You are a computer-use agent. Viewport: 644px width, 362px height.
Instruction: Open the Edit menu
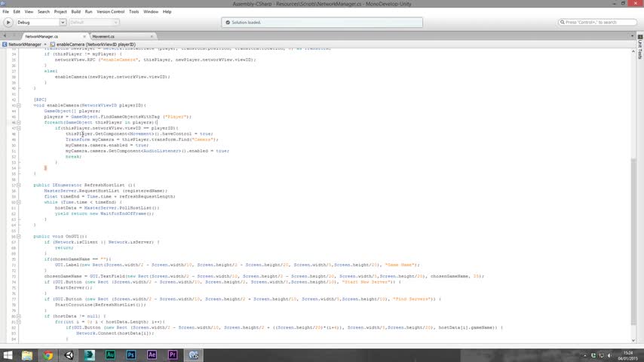point(17,11)
